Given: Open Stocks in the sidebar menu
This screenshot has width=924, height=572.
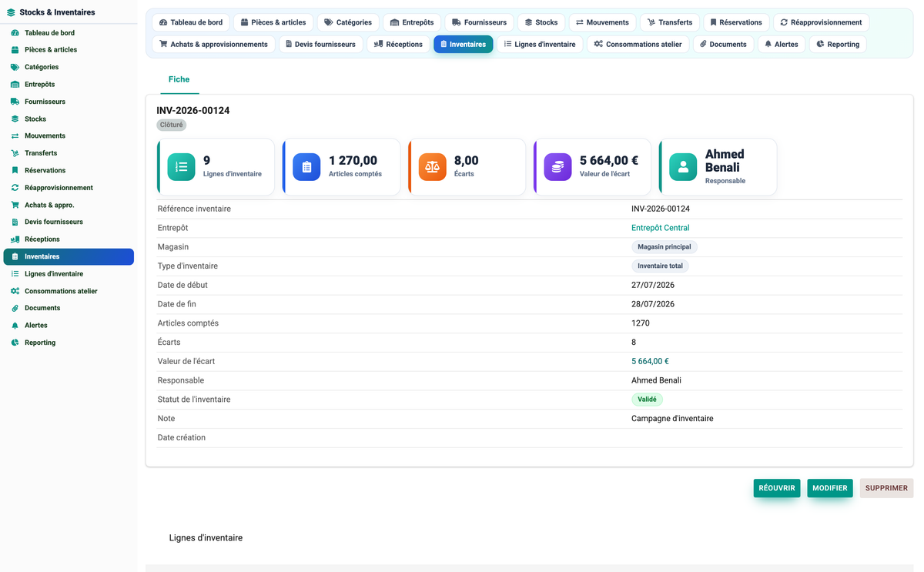Looking at the screenshot, I should pos(69,119).
